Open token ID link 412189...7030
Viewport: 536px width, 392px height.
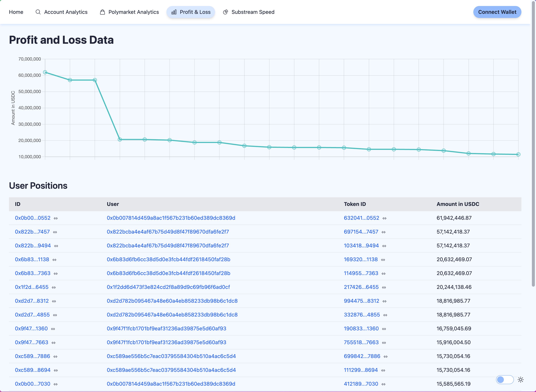click(x=361, y=384)
